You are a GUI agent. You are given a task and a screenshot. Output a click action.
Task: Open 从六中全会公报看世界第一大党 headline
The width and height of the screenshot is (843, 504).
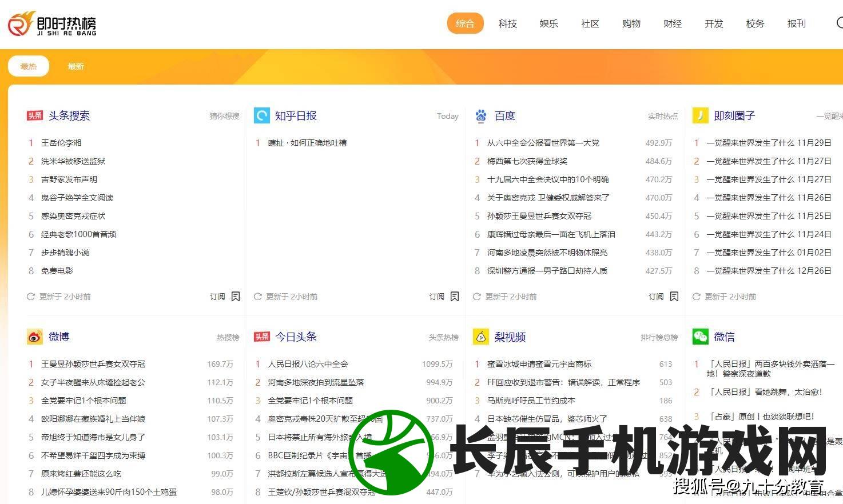pyautogui.click(x=543, y=143)
